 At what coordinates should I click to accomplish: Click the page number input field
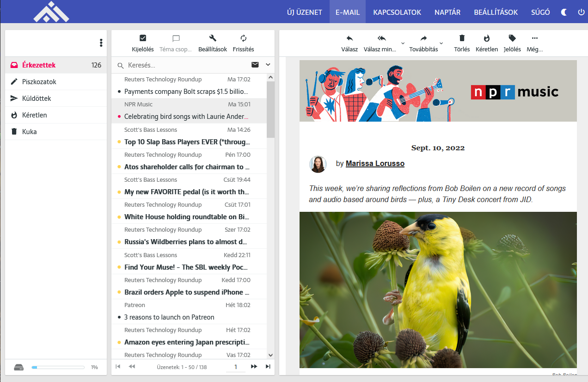tap(236, 367)
